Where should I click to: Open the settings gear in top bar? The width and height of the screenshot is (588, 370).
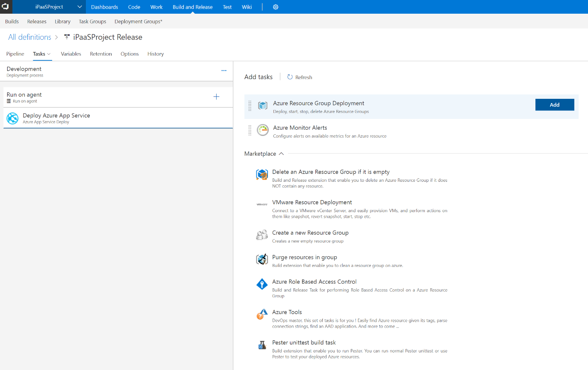[x=276, y=7]
